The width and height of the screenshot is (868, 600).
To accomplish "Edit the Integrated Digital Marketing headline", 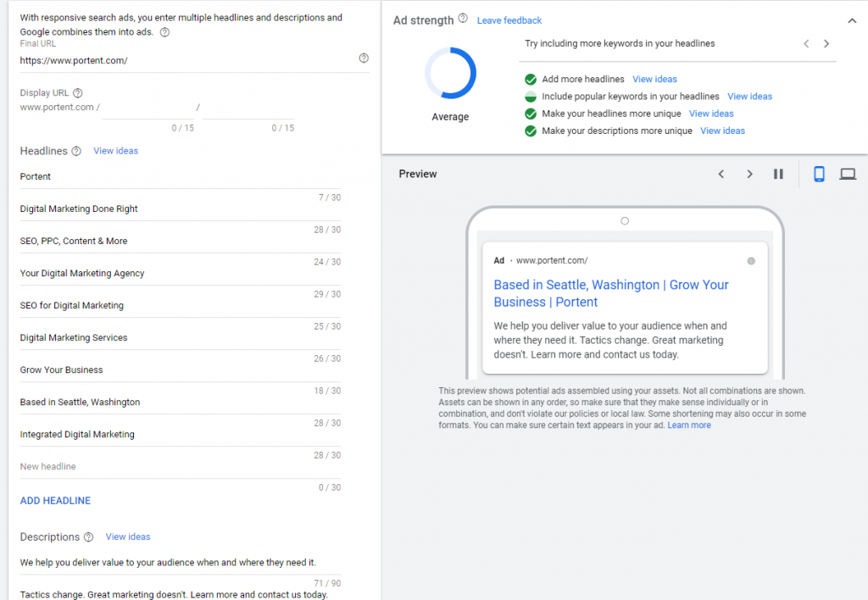I will [x=181, y=434].
